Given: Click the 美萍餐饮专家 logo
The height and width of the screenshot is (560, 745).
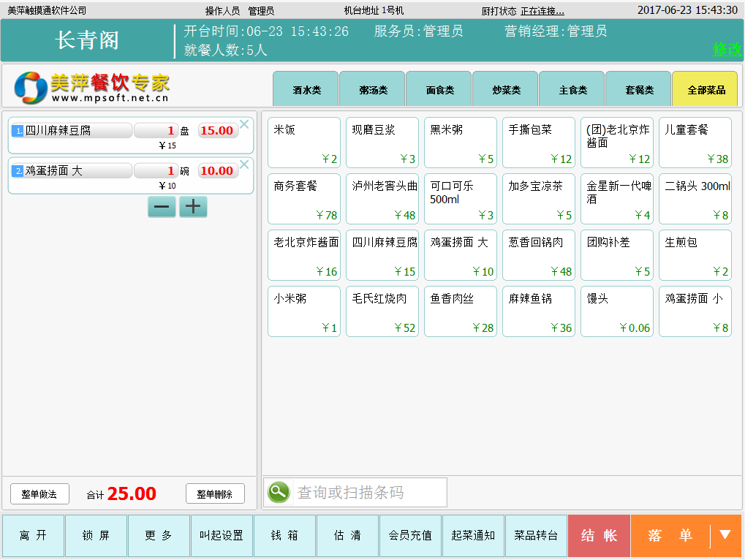Looking at the screenshot, I should coord(92,88).
